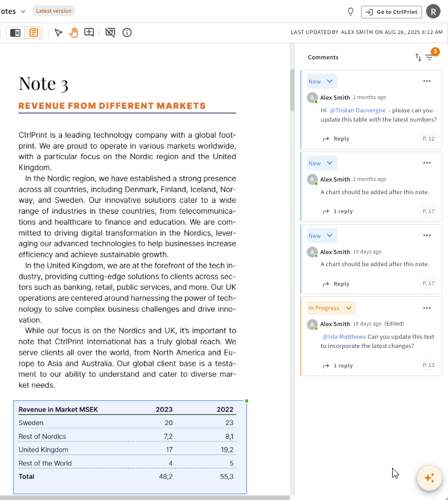Screen dimensions: 448x500
Task: Open more options on Tristan Dauvergne comment
Action: [x=427, y=81]
